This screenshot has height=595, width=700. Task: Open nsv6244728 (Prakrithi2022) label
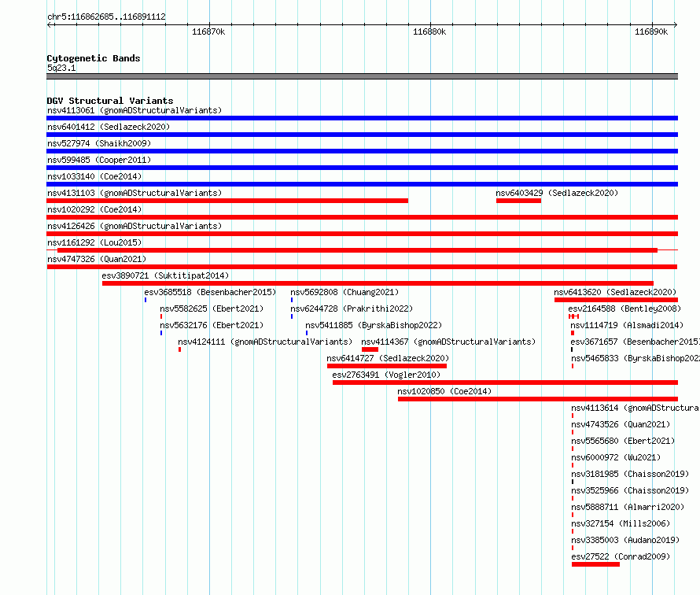(352, 309)
